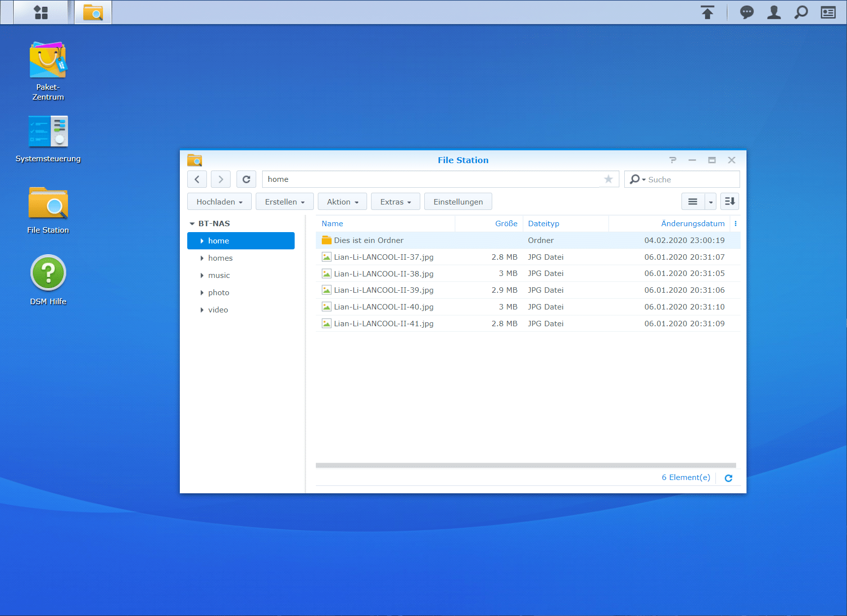Click the notifications speech bubble icon
The height and width of the screenshot is (616, 847).
(746, 12)
